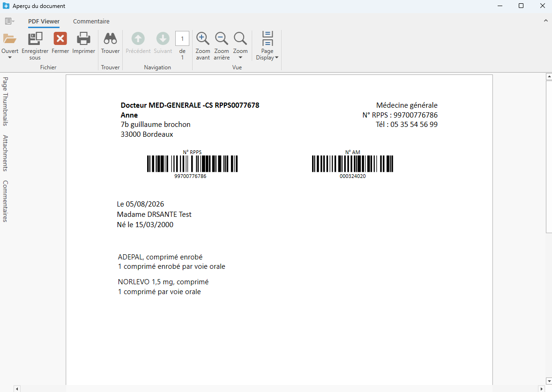Click the text 'Né le 15/03/2000'

[145, 224]
